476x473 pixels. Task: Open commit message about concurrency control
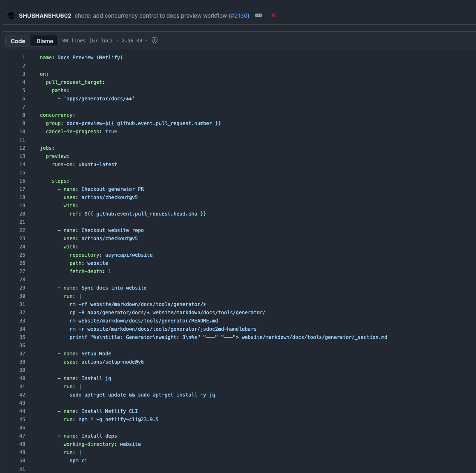point(150,16)
